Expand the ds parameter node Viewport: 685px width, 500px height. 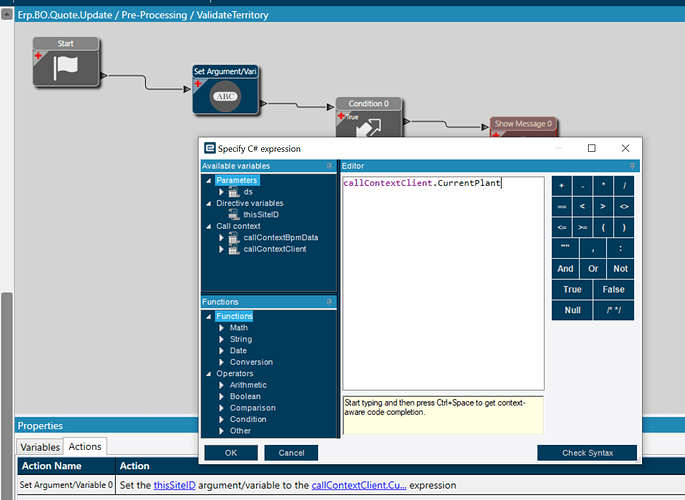(x=221, y=192)
